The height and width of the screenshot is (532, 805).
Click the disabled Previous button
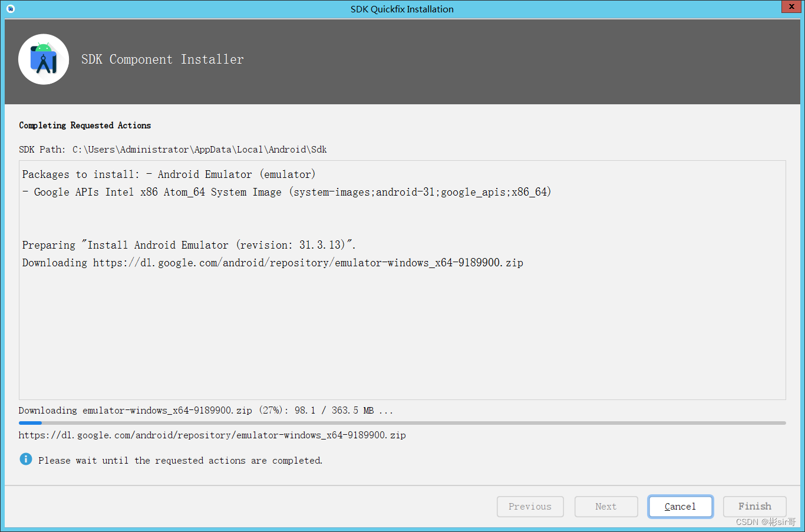530,507
